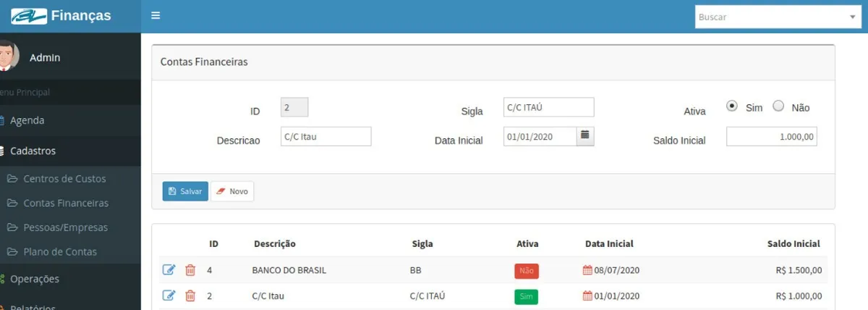Click the Saldo Inicial column header
The width and height of the screenshot is (868, 310).
click(x=793, y=244)
